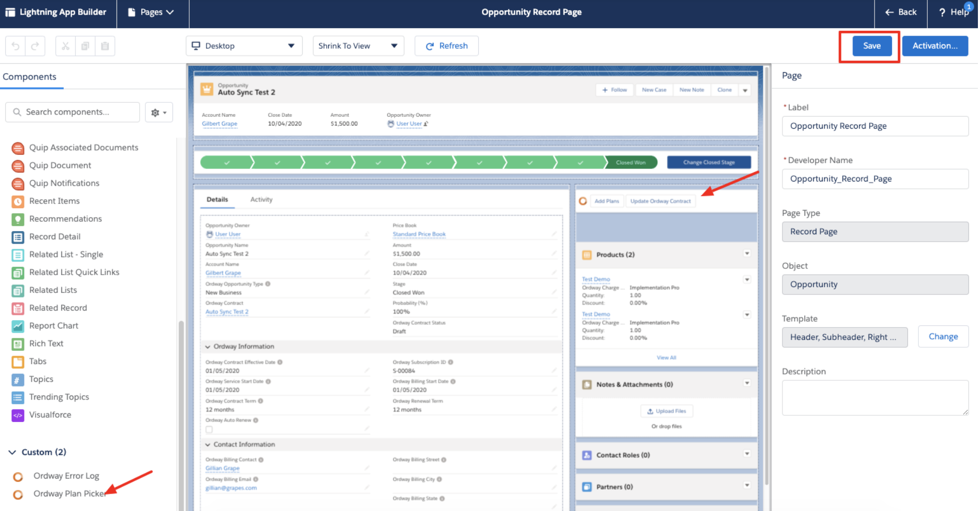Select the Visualforce component icon
The image size is (980, 511).
click(x=18, y=415)
